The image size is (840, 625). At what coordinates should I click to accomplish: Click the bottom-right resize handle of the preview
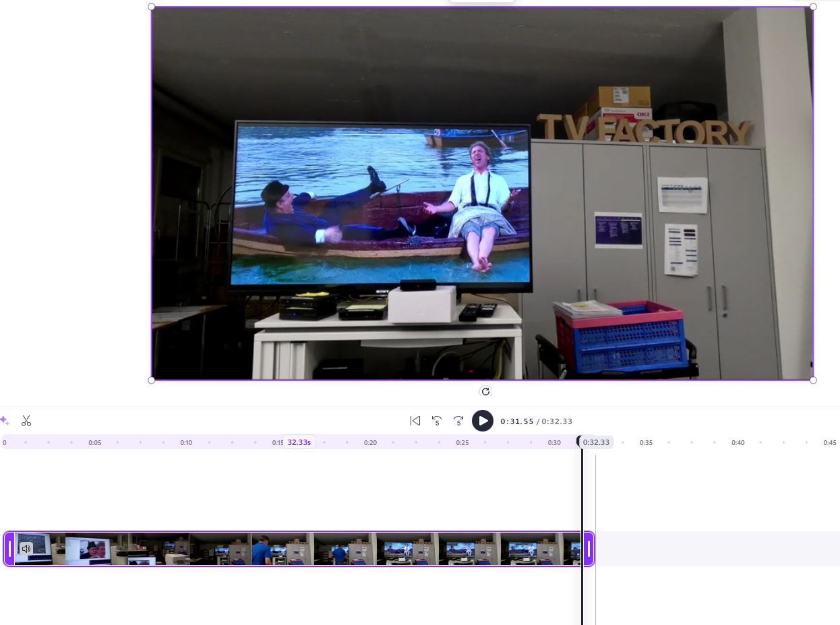813,380
